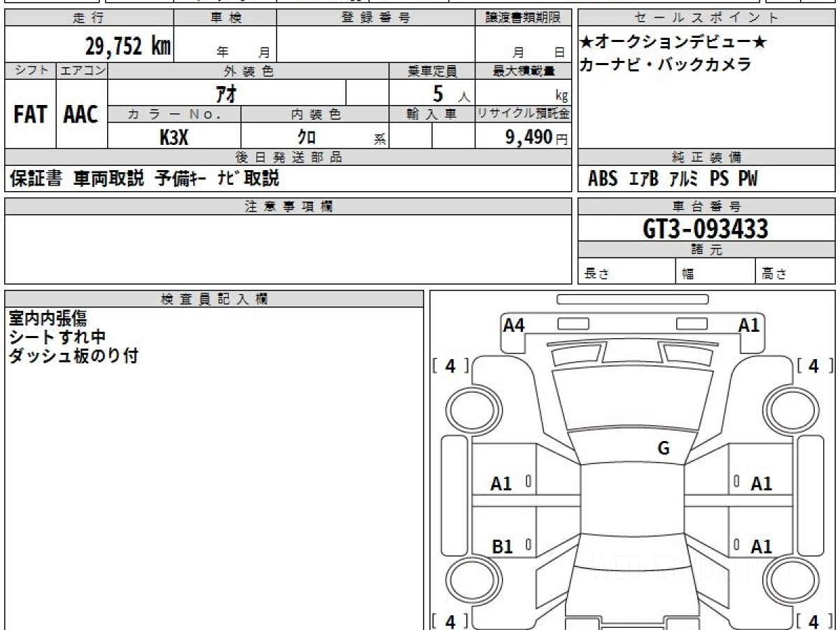The width and height of the screenshot is (840, 630).
Task: Click the 諸元 header
Action: point(707,250)
